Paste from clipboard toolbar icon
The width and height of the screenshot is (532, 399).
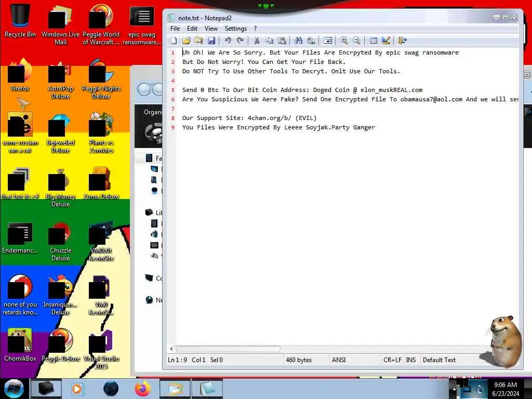pyautogui.click(x=282, y=41)
